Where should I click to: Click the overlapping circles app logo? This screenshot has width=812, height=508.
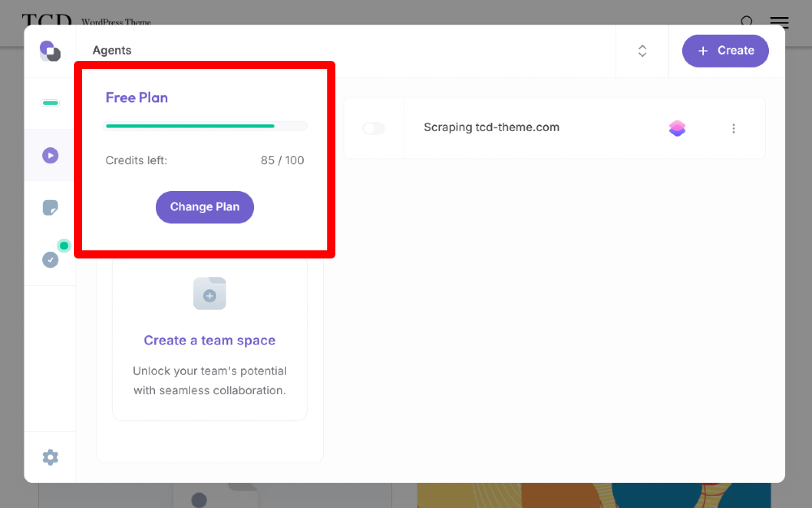(50, 50)
